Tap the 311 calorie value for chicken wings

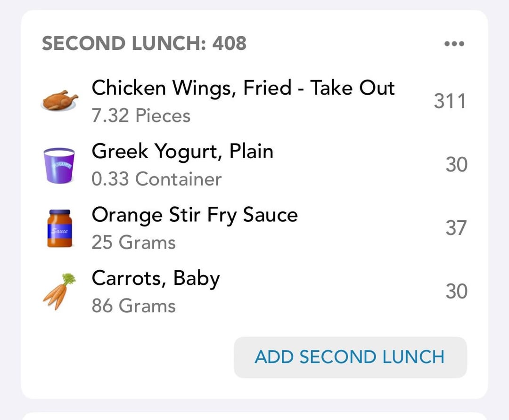(x=450, y=101)
